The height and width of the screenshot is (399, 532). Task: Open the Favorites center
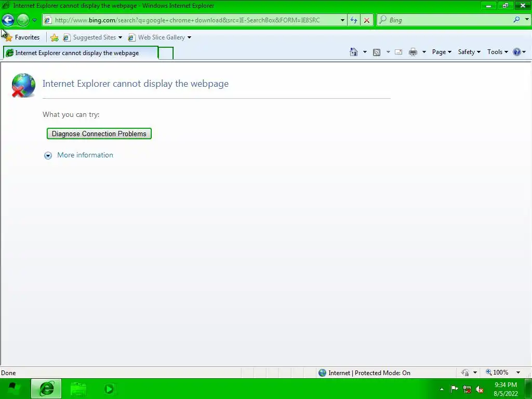[22, 37]
